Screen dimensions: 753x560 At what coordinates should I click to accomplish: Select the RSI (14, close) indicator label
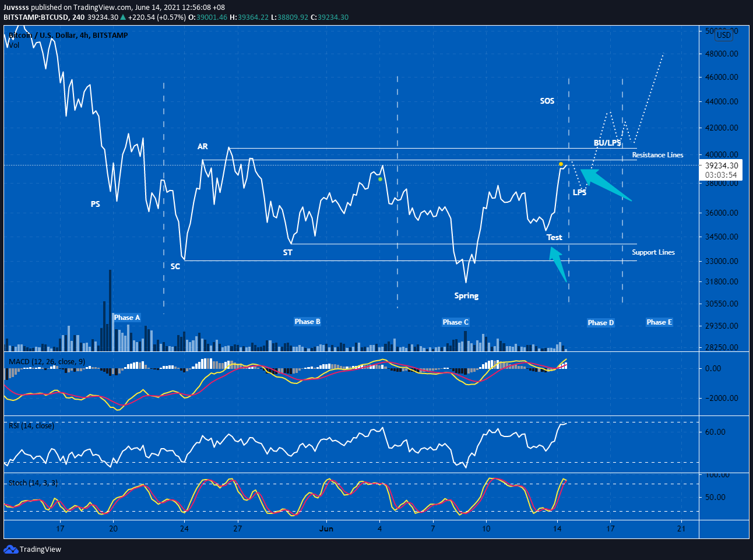point(31,425)
